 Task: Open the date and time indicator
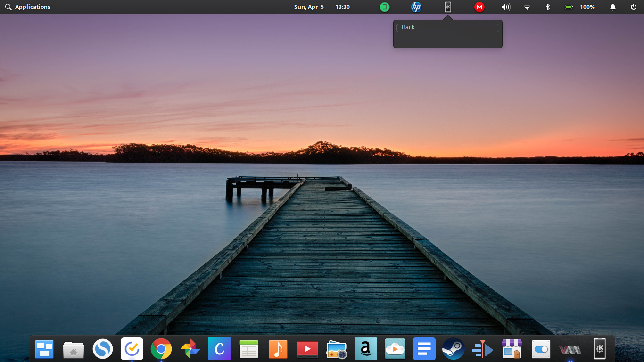pos(322,7)
